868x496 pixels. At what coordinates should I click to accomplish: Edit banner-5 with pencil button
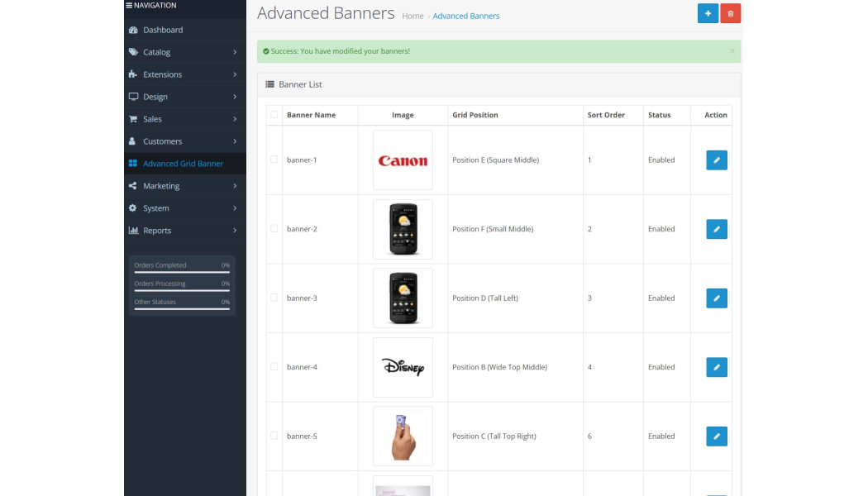[717, 436]
